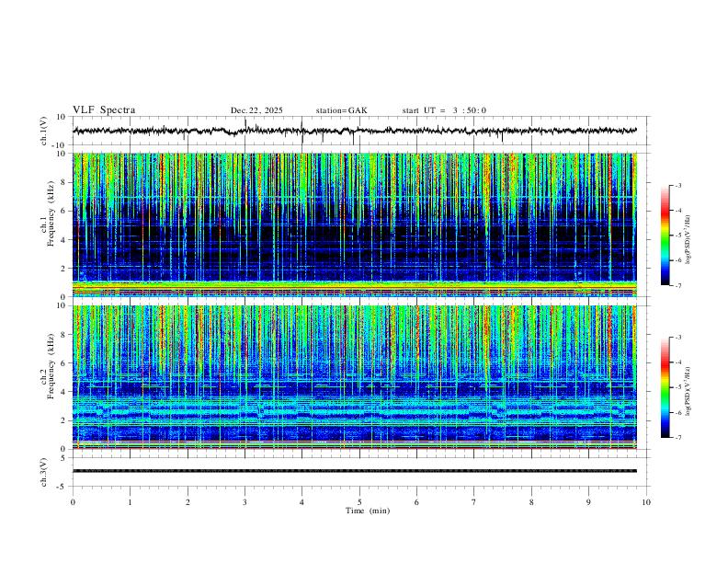
Task: Click time axis tick label "10"
Action: point(646,502)
